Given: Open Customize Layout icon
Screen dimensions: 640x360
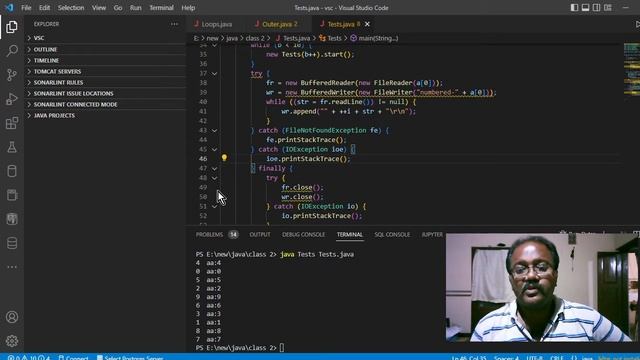Looking at the screenshot, I should tap(608, 7).
